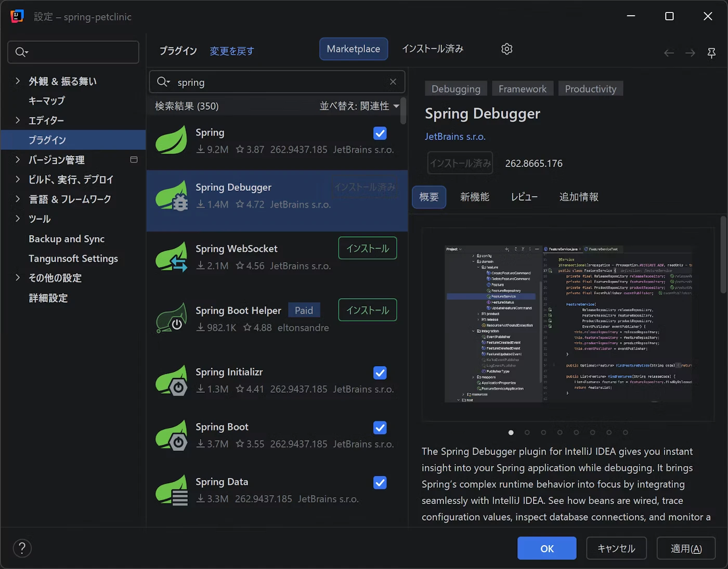Click the キャンセル button
The height and width of the screenshot is (569, 728).
click(x=617, y=548)
